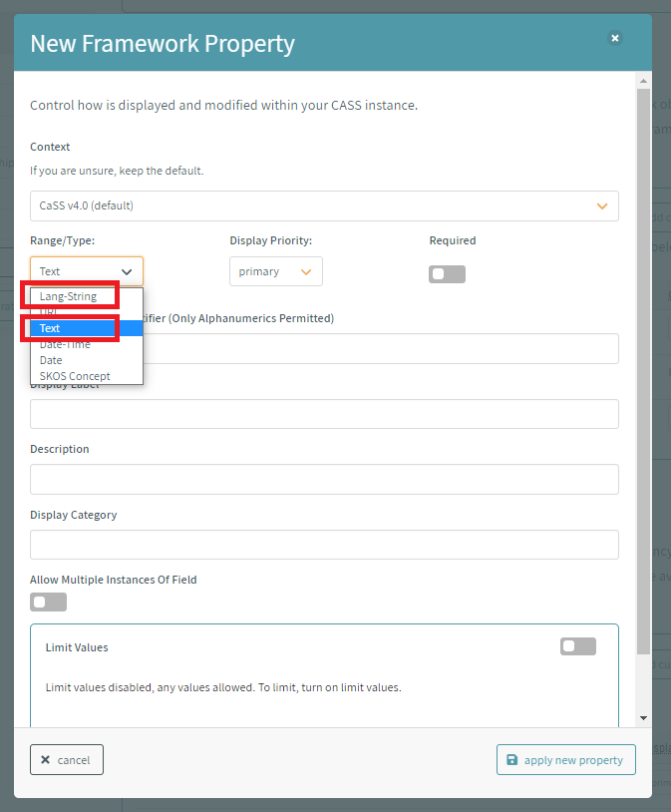The image size is (671, 812).
Task: Toggle the Required switch
Action: pyautogui.click(x=447, y=274)
